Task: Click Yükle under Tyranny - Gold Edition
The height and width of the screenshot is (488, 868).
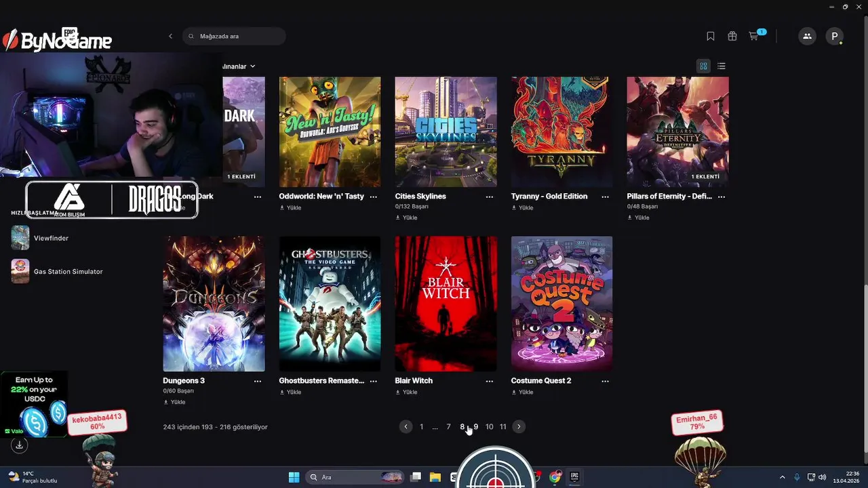Action: click(x=522, y=207)
